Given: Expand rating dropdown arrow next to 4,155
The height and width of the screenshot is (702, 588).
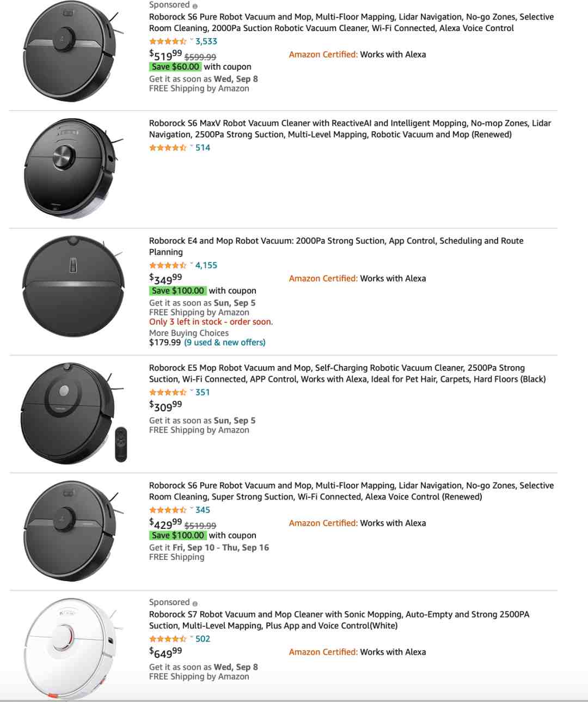Looking at the screenshot, I should [x=191, y=265].
